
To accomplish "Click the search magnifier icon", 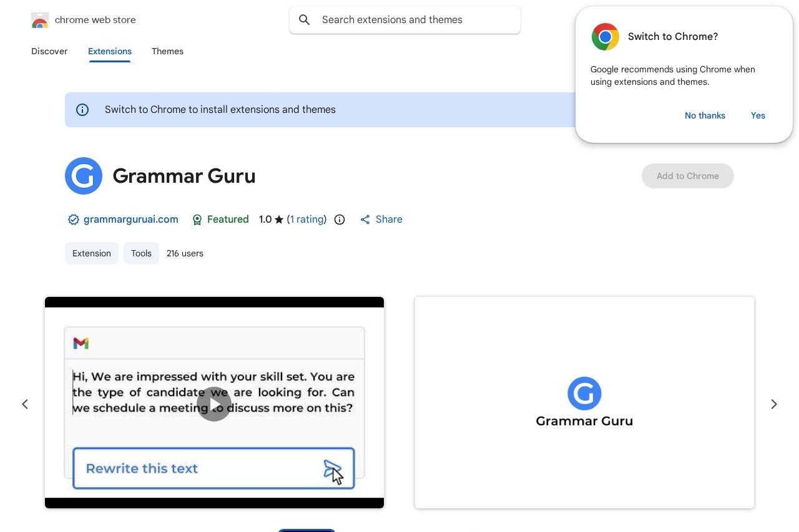I will point(305,19).
